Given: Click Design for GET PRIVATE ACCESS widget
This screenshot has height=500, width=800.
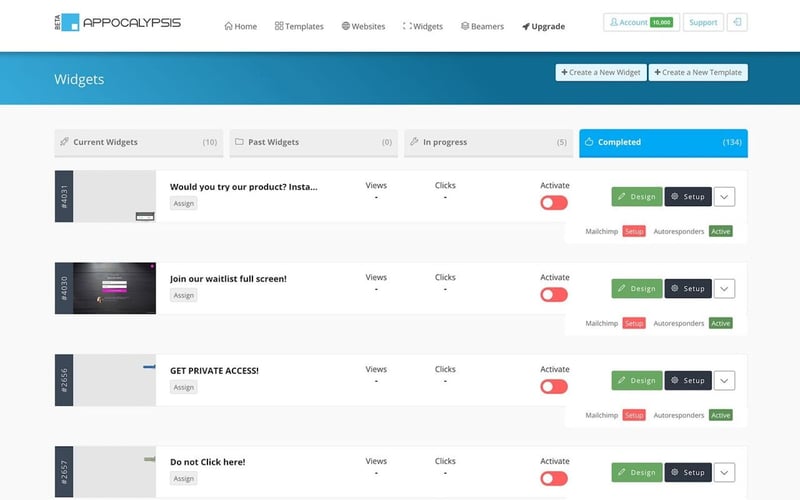Looking at the screenshot, I should (637, 381).
